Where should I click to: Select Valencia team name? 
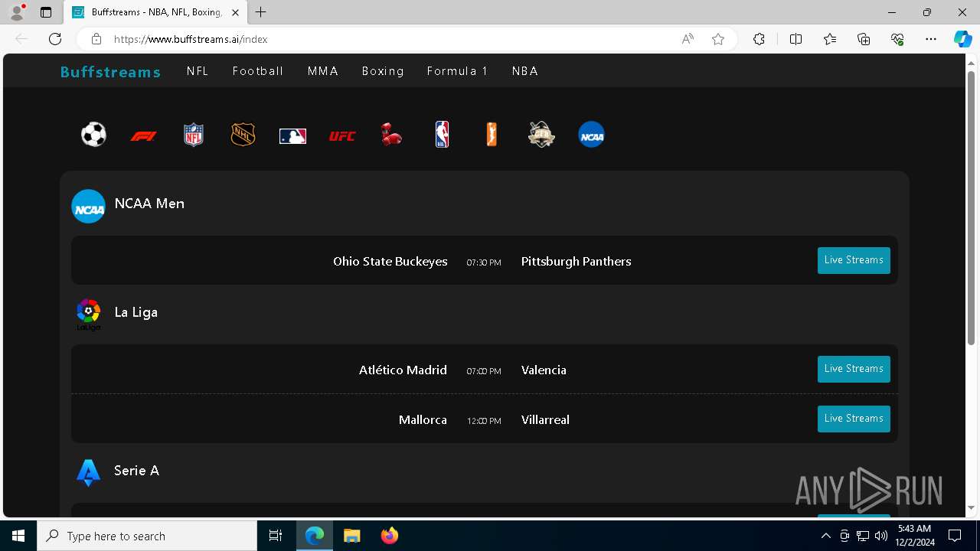click(544, 370)
